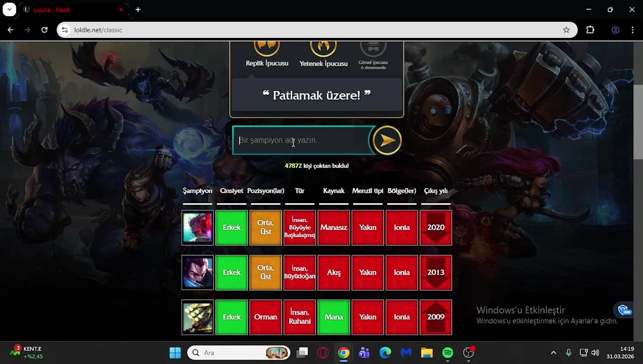643x364 pixels.
Task: Open Microsoft Teams from taskbar
Action: (x=364, y=353)
